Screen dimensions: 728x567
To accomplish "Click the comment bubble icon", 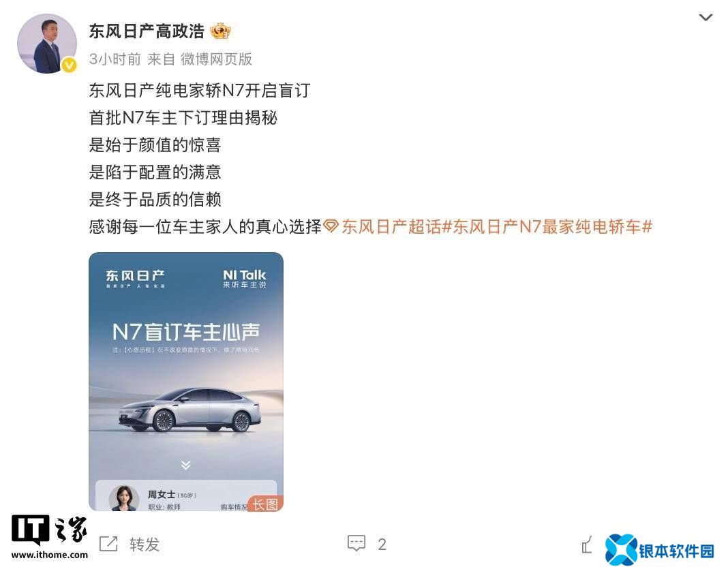I will pyautogui.click(x=356, y=543).
